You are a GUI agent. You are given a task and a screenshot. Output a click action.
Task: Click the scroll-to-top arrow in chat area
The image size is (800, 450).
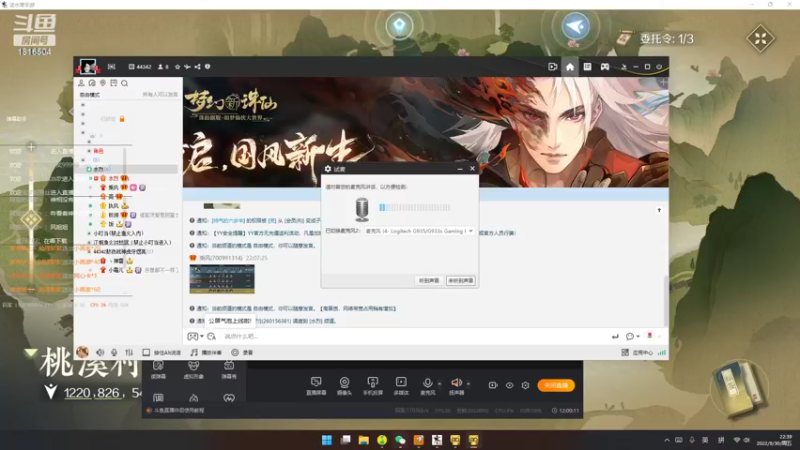[659, 210]
